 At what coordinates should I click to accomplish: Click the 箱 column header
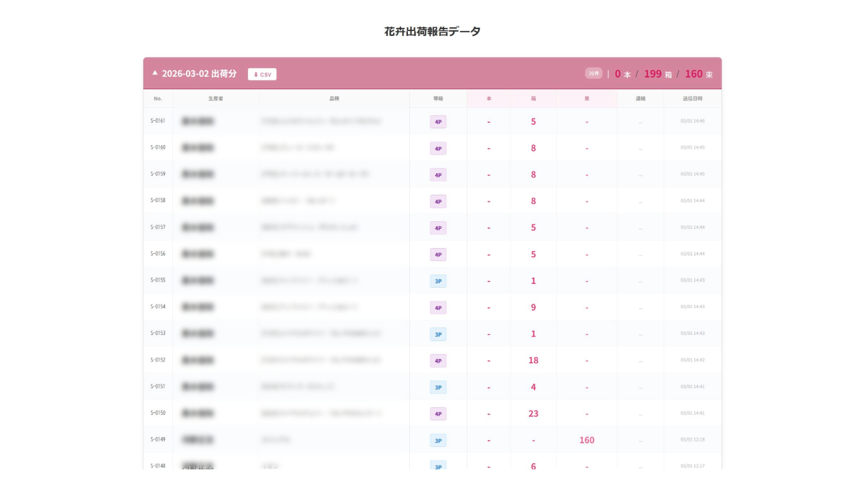point(533,99)
